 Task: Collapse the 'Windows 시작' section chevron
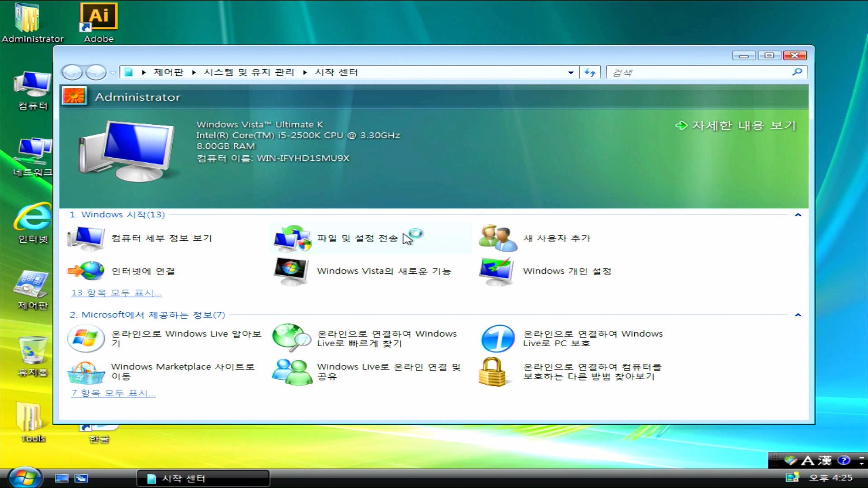(798, 215)
